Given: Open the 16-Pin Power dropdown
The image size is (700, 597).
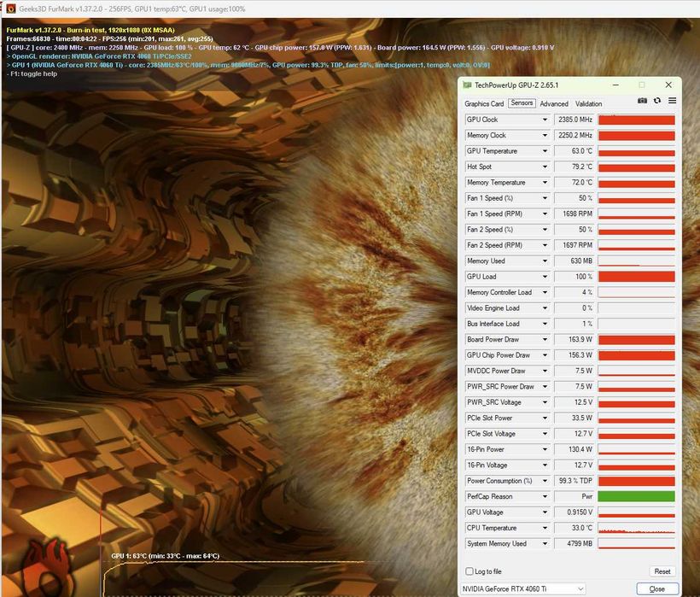Looking at the screenshot, I should pos(545,449).
